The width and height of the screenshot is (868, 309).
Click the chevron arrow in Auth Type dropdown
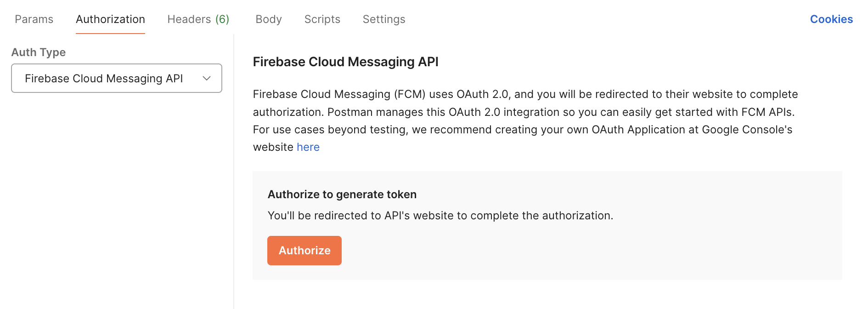coord(207,78)
